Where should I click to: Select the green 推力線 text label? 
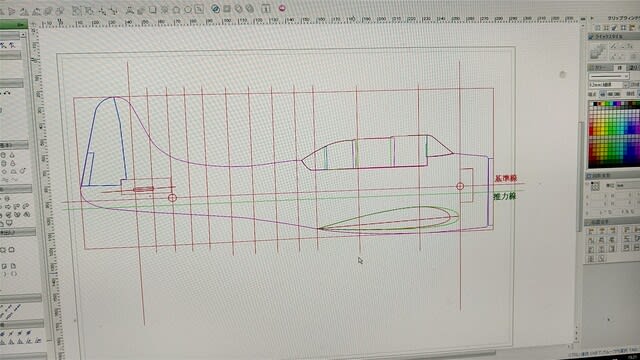click(x=504, y=196)
